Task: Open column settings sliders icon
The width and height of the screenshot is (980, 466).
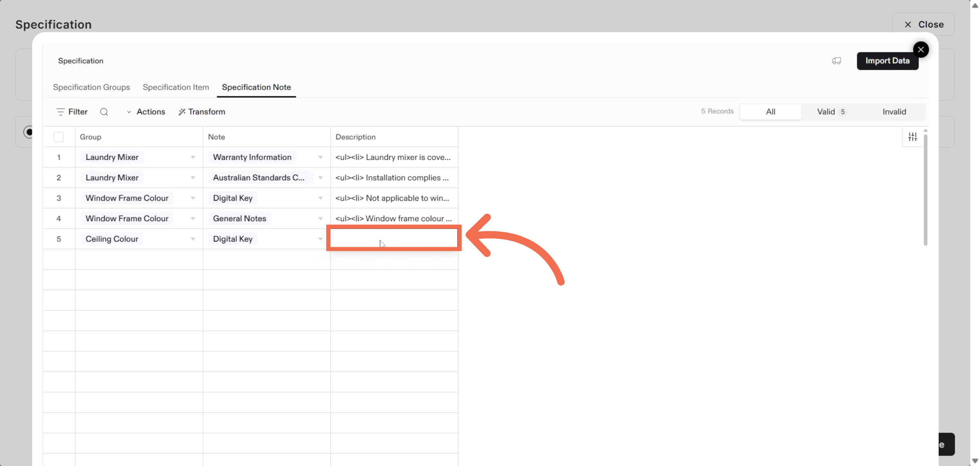Action: (x=912, y=137)
